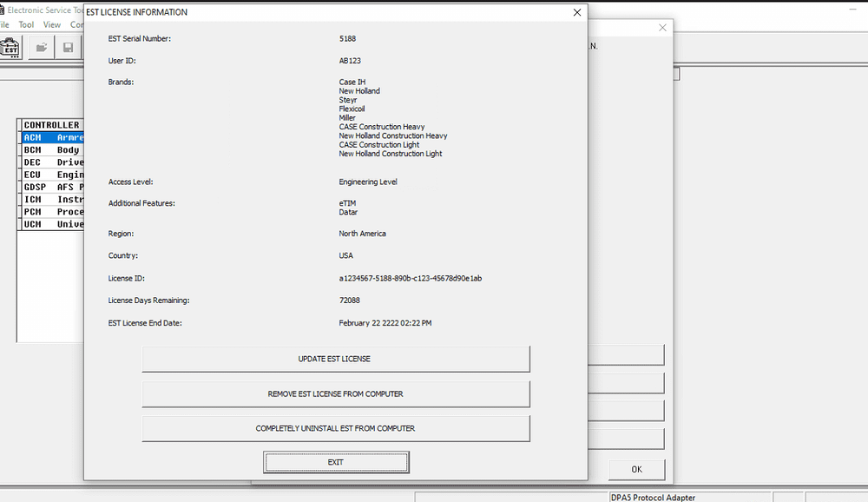Select the GDSP AFS controller row

point(49,186)
